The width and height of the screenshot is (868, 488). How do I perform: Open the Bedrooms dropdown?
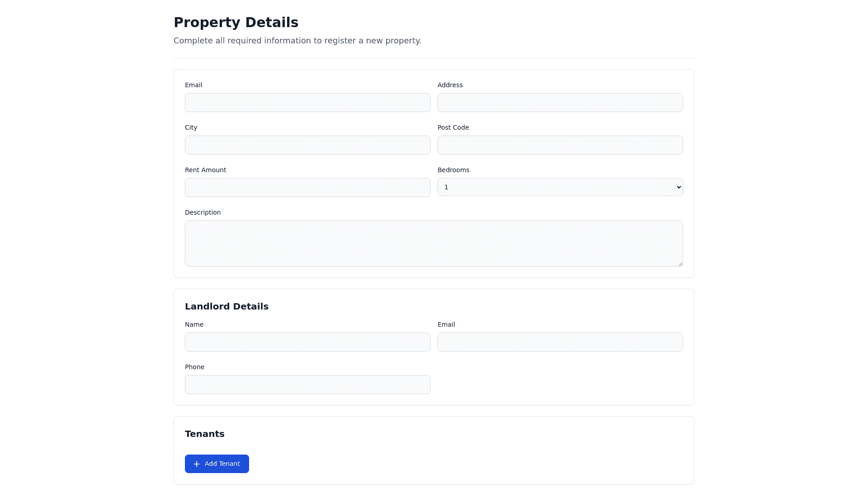560,187
